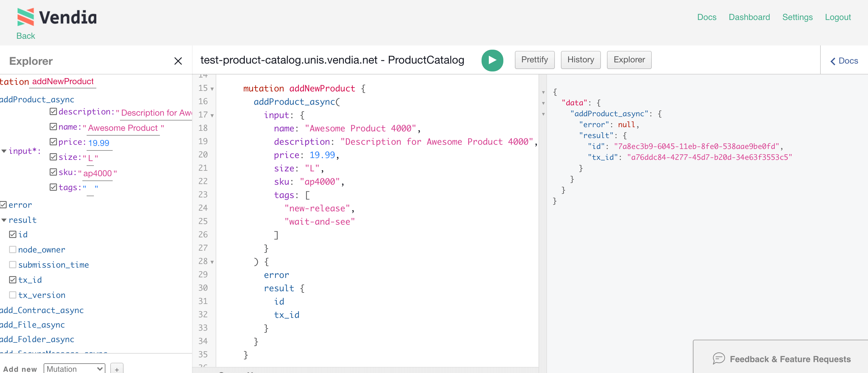Check the node_owner checkbox

(13, 250)
